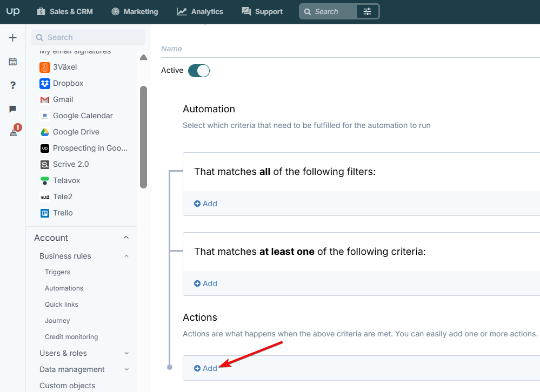The image size is (540, 392).
Task: Open the calendar icon in left rail
Action: coord(13,62)
